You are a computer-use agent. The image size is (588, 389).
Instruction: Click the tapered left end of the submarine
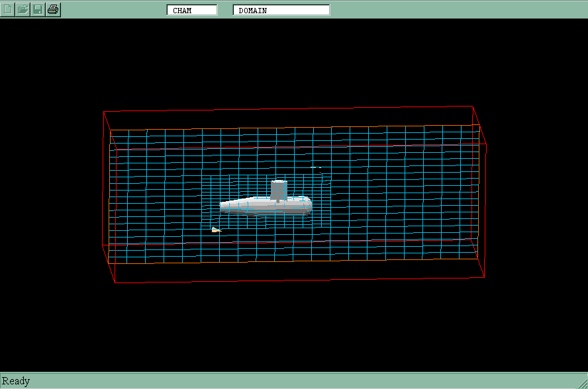pos(224,207)
